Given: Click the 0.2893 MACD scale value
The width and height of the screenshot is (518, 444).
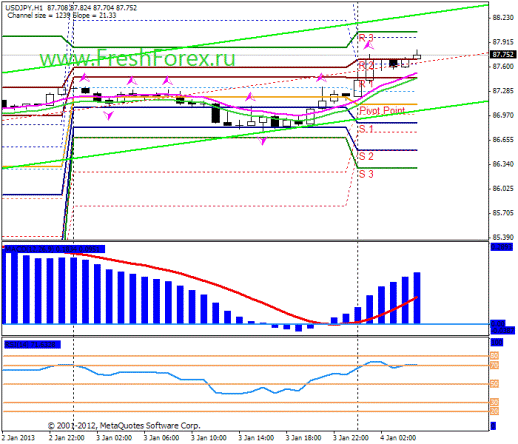Looking at the screenshot, I should 502,247.
